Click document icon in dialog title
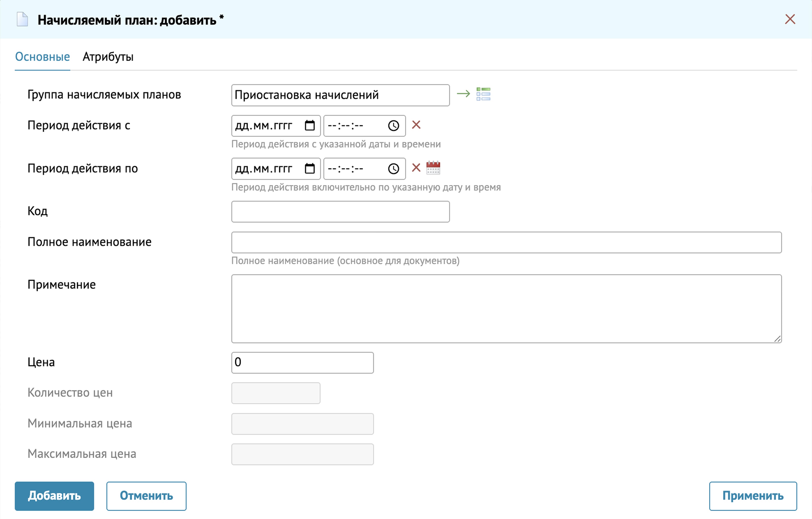The width and height of the screenshot is (812, 519). click(x=22, y=19)
